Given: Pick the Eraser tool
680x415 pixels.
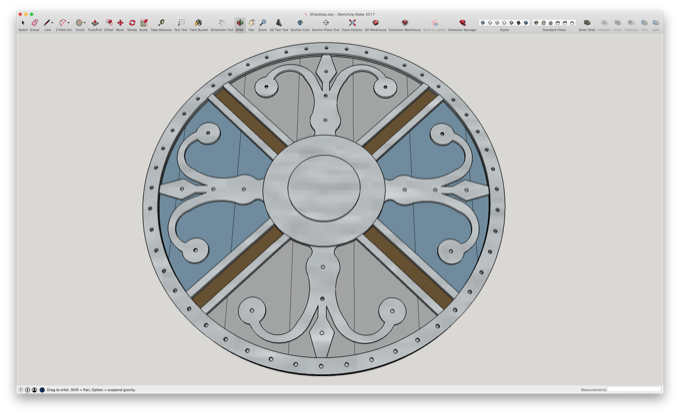Looking at the screenshot, I should click(x=35, y=23).
